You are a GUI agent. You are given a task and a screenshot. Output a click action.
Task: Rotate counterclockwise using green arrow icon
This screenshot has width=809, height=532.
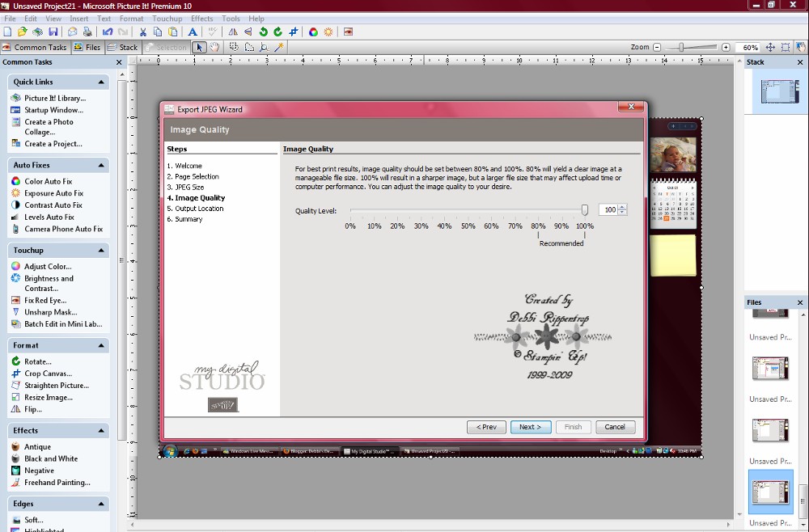point(263,32)
